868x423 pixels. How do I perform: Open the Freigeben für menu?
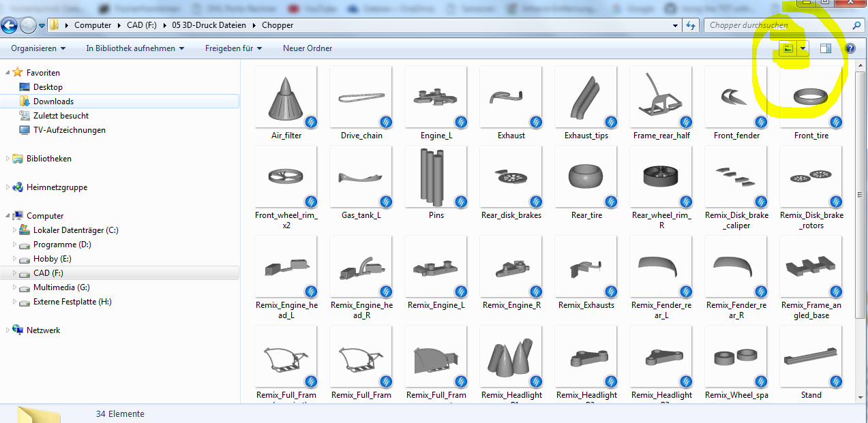[233, 48]
